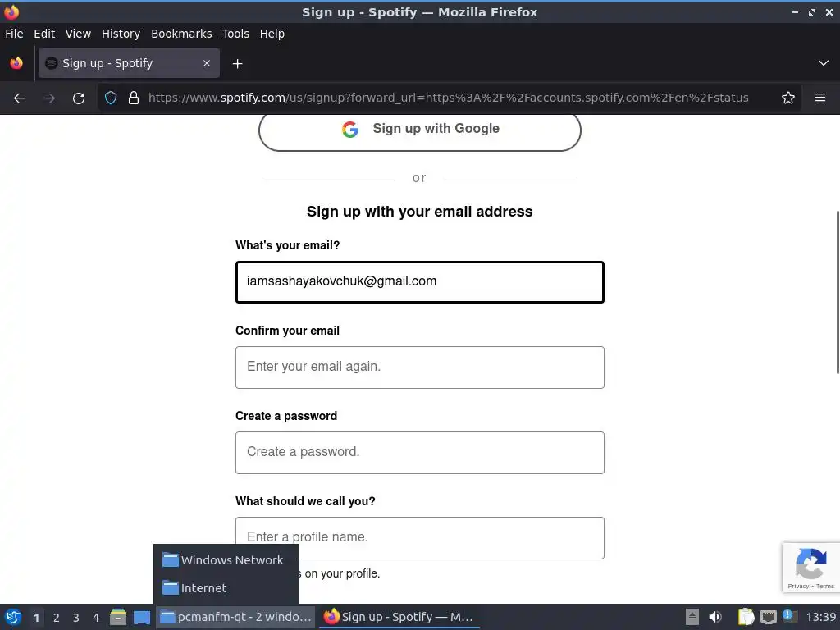The image size is (840, 630).
Task: Activate Sign up - Spotify taskbar entry
Action: point(399,617)
